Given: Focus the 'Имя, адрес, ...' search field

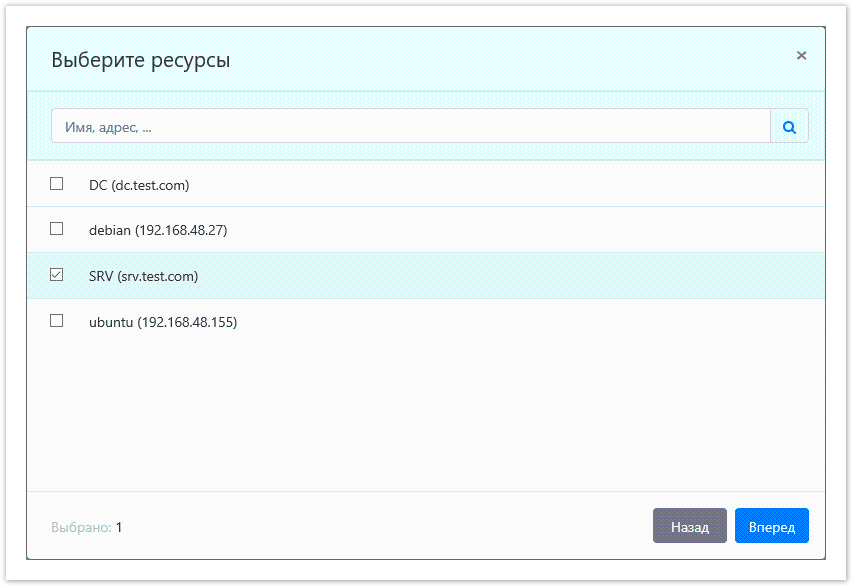Looking at the screenshot, I should [410, 127].
